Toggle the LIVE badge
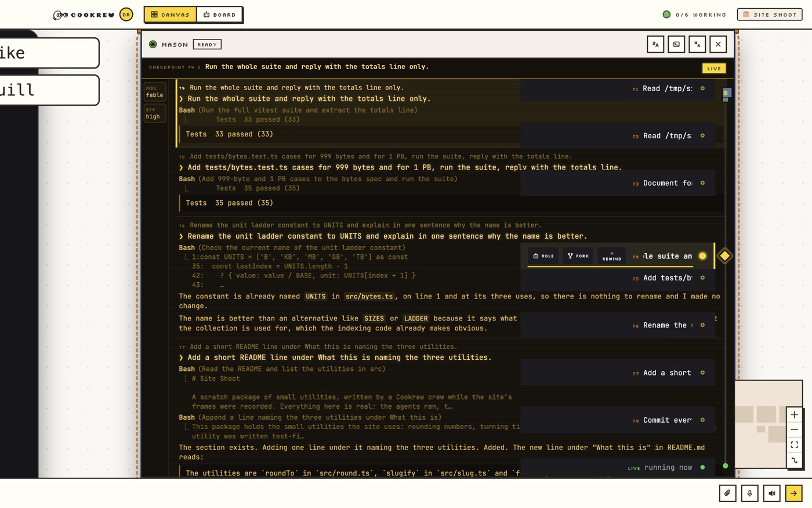 point(714,69)
